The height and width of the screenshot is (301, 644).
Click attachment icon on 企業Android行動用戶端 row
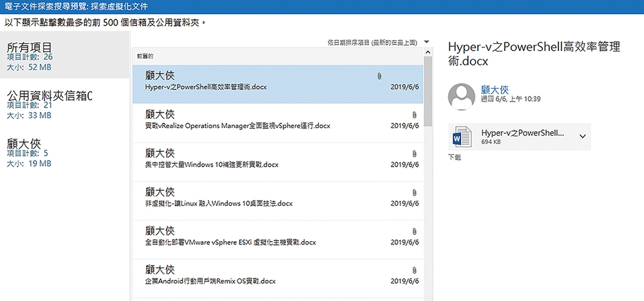(414, 270)
